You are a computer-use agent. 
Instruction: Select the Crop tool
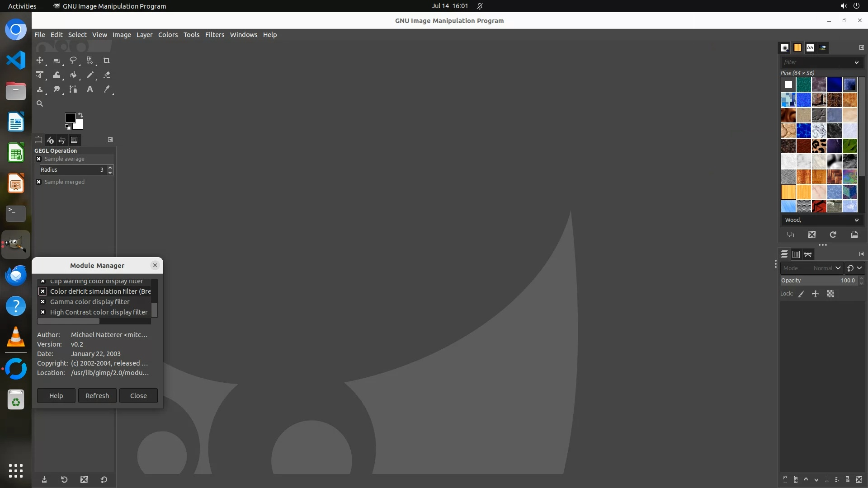[x=107, y=61]
